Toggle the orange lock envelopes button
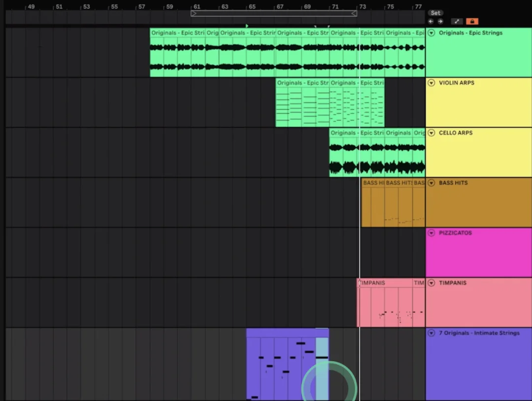532x401 pixels. coord(472,21)
